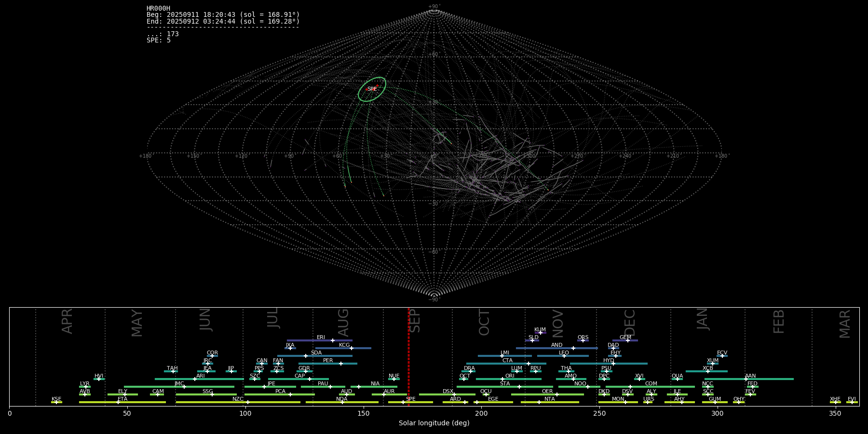This screenshot has width=868, height=434.
Task: Click the Beg timestamp line
Action: [x=223, y=15]
